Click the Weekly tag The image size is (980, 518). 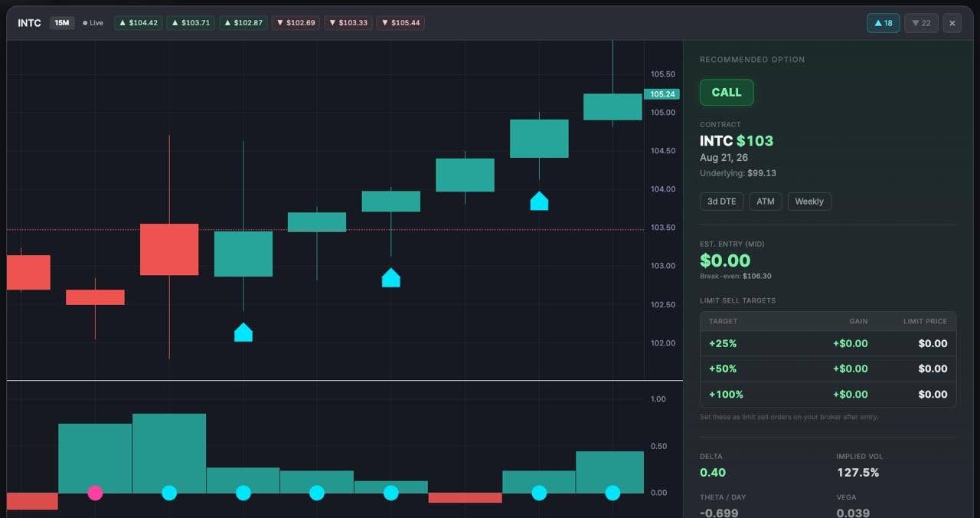[x=809, y=202]
